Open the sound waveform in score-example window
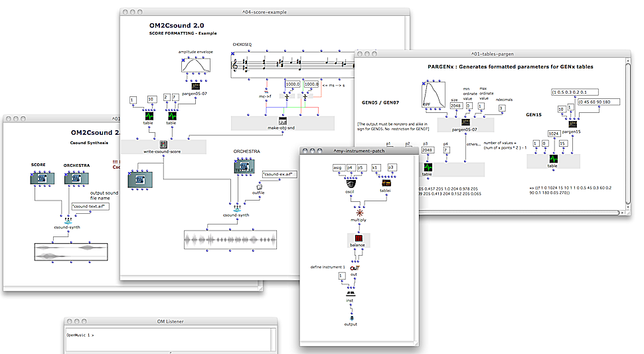 (x=230, y=239)
